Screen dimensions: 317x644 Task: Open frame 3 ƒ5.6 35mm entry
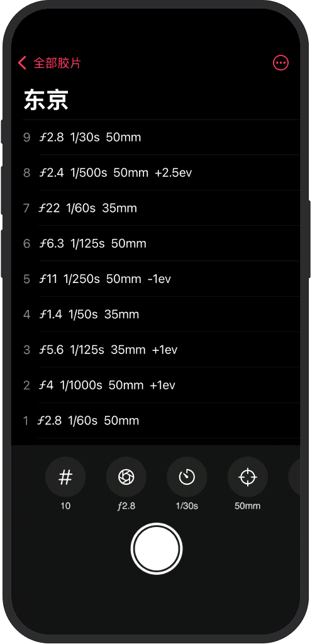tap(161, 350)
